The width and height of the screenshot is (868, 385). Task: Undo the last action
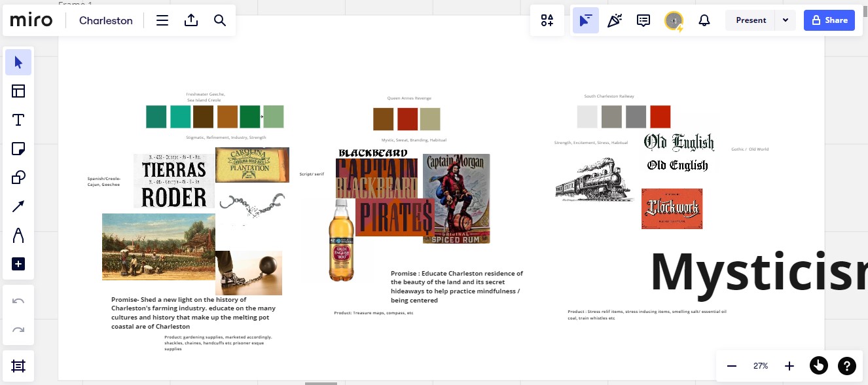point(18,301)
